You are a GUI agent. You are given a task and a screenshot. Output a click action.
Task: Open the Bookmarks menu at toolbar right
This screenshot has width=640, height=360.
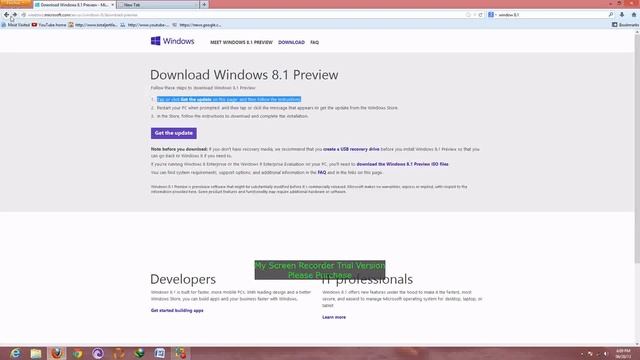(x=626, y=25)
